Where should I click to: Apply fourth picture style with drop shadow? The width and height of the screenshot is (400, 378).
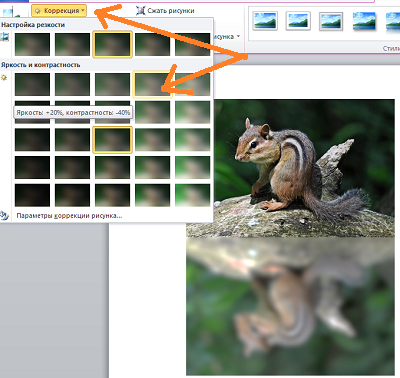[364, 21]
